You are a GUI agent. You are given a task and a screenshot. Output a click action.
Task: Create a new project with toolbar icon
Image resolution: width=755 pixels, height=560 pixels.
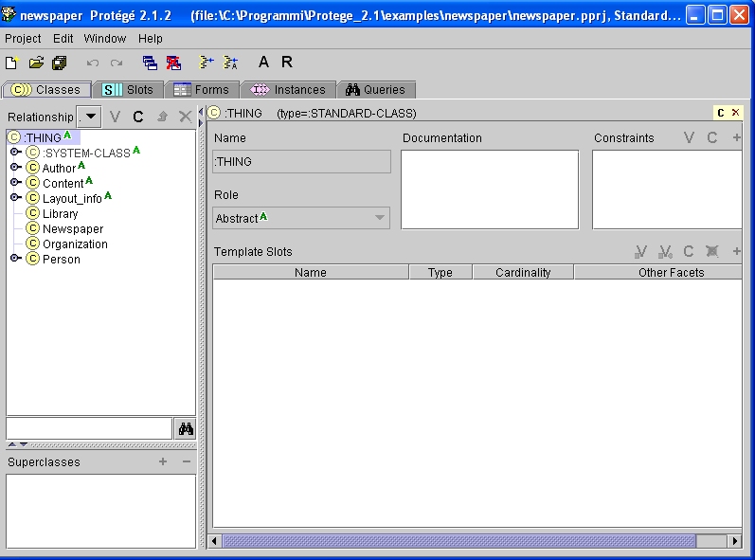pyautogui.click(x=11, y=63)
